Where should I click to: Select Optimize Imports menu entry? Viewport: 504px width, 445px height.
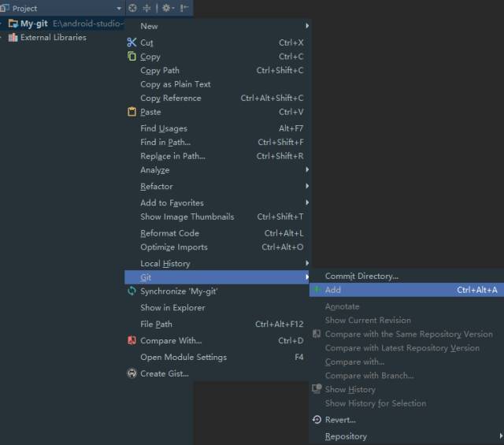pyautogui.click(x=217, y=247)
